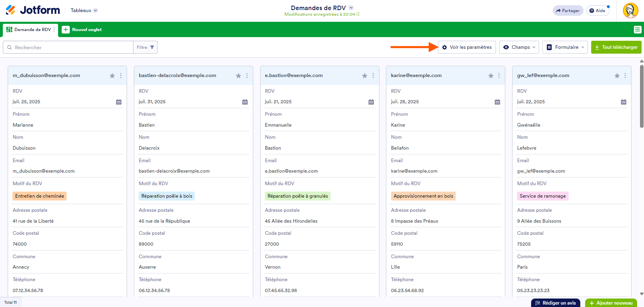Open calendar icon on karine's RDV date
Viewport: 644px width, 307px height.
coord(497,102)
